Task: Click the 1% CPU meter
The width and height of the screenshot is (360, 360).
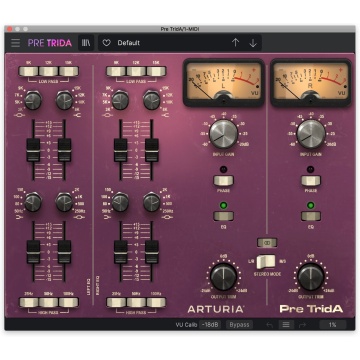Action: point(333,325)
